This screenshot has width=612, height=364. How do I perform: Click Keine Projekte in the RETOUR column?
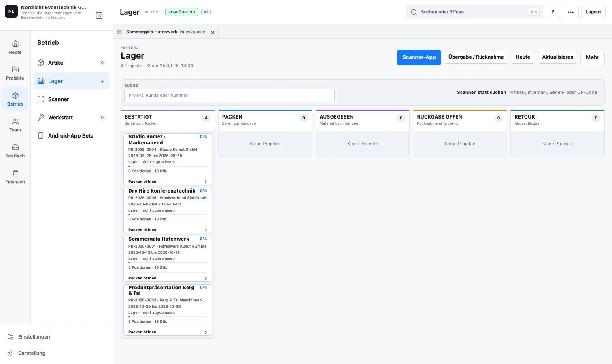tap(557, 144)
